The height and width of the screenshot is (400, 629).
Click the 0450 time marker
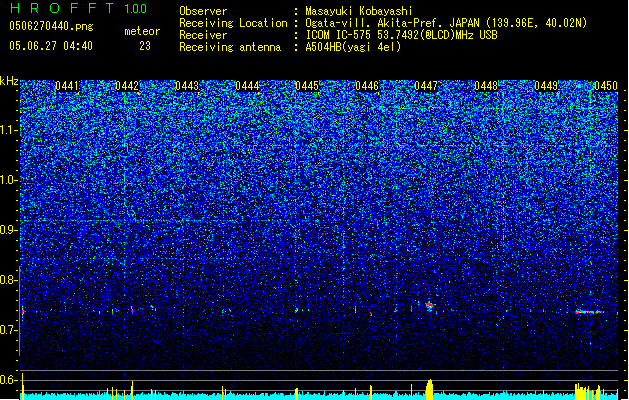pos(606,86)
